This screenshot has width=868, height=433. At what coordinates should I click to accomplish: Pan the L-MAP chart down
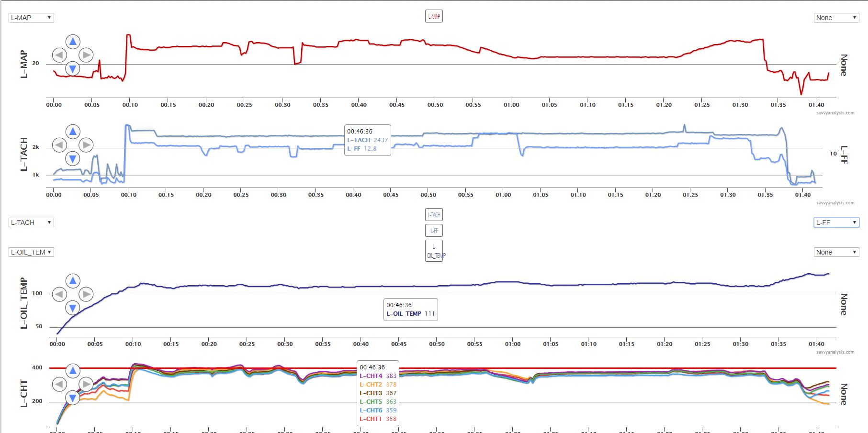point(73,69)
